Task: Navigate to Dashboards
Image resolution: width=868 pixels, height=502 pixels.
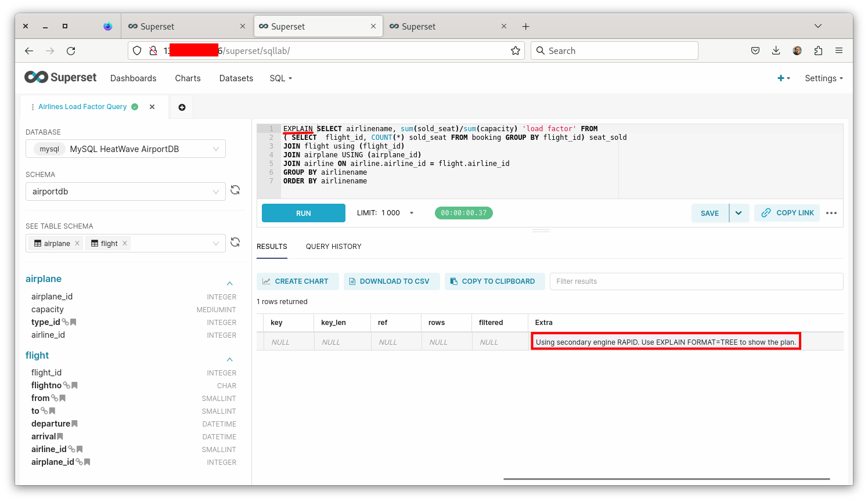Action: [134, 78]
